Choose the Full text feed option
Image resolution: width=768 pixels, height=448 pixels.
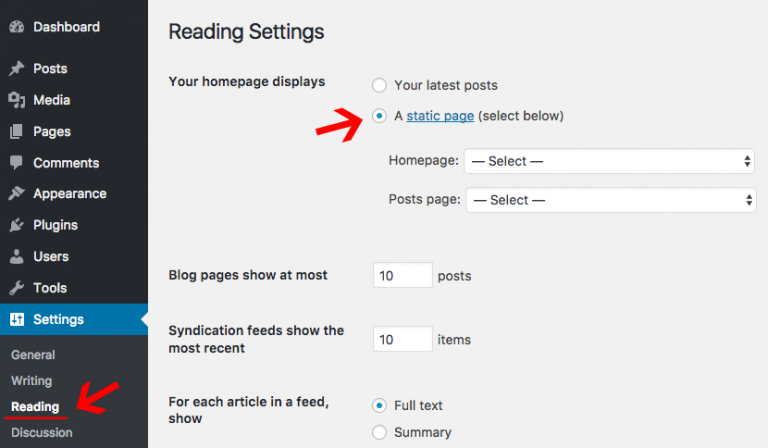coord(379,405)
